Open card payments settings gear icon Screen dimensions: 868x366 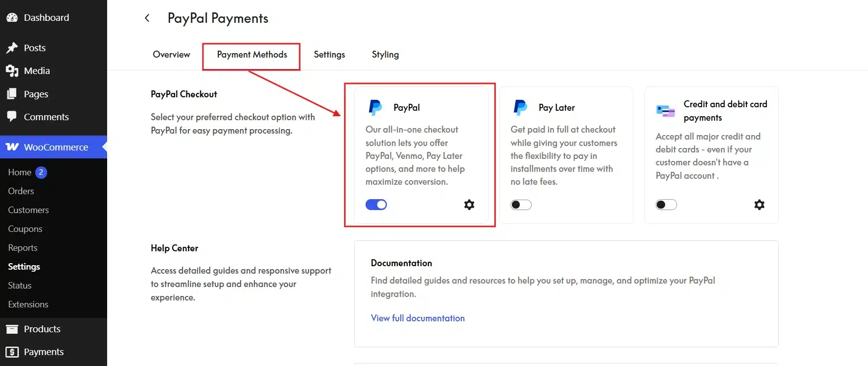[759, 205]
